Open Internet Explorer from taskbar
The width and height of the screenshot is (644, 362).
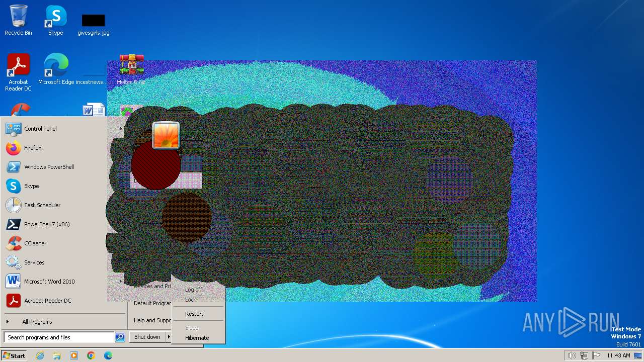[x=40, y=355]
